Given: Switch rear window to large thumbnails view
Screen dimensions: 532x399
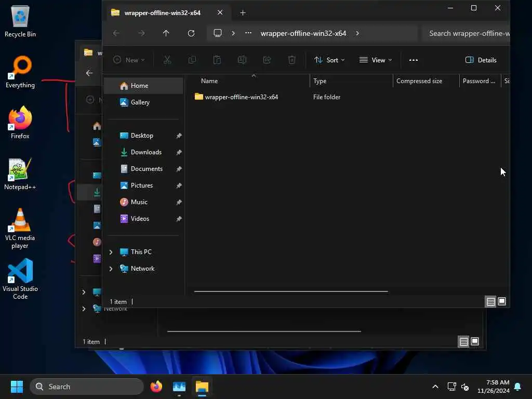Looking at the screenshot, I should pos(475,341).
